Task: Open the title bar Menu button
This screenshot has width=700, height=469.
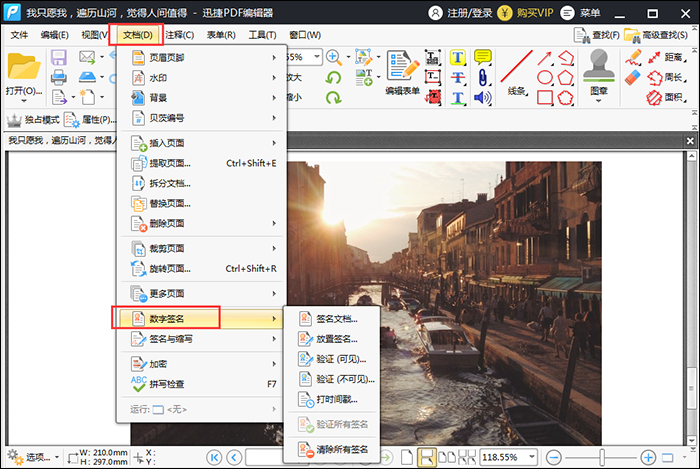Action: 580,13
